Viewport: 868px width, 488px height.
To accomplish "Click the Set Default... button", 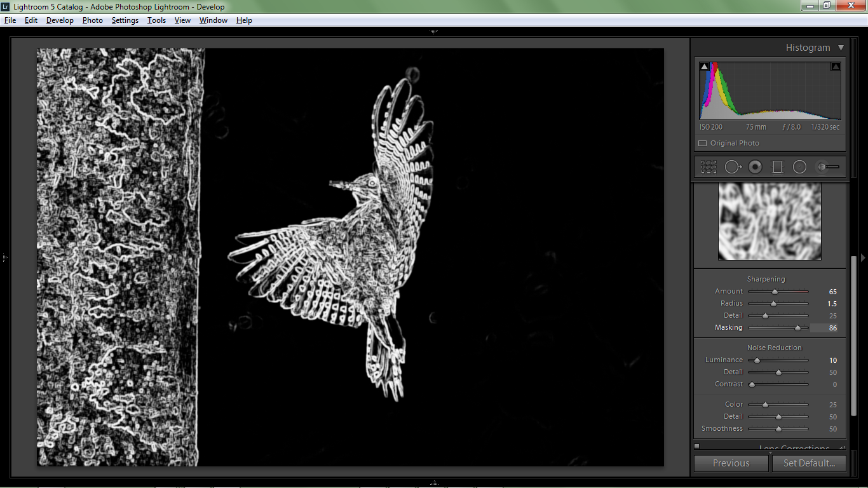I will pos(809,463).
